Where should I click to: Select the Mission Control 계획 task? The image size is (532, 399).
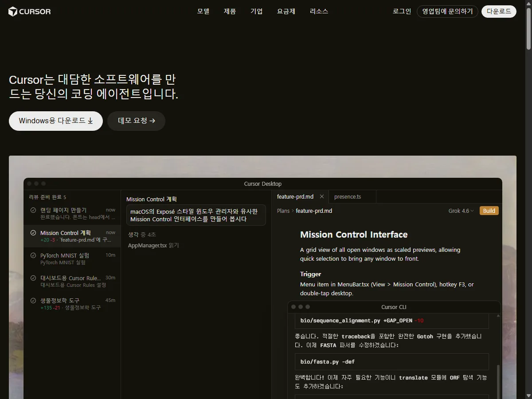point(72,236)
